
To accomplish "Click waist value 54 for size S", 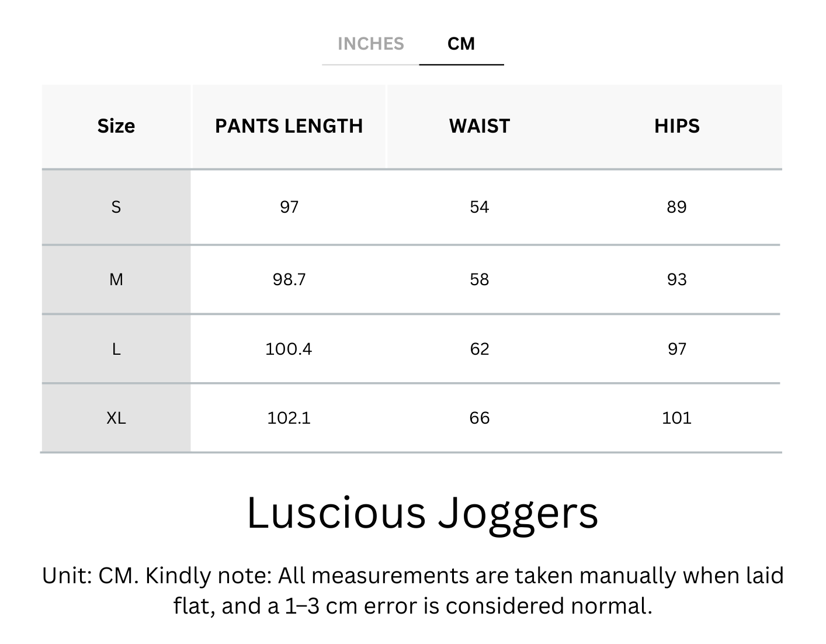I will tap(479, 207).
